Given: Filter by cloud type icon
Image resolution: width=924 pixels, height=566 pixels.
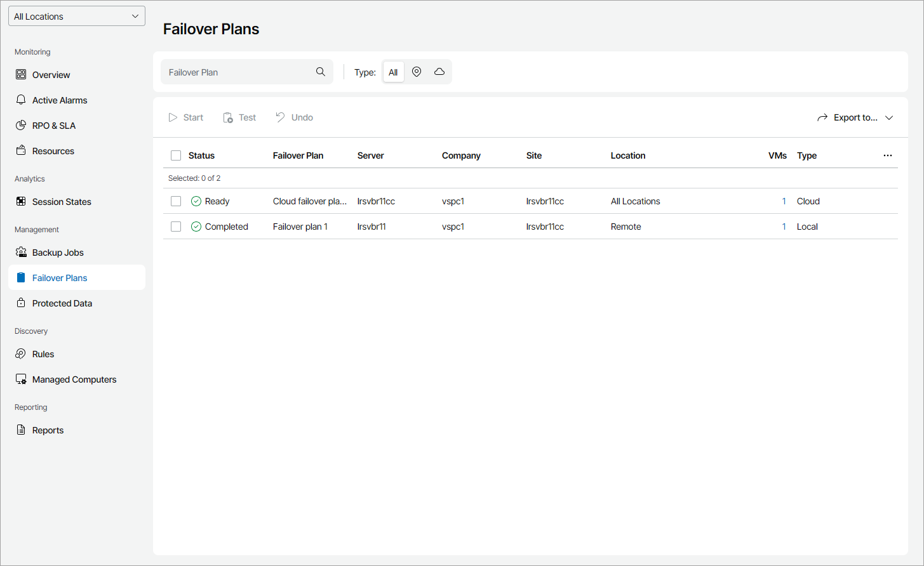Looking at the screenshot, I should point(439,72).
